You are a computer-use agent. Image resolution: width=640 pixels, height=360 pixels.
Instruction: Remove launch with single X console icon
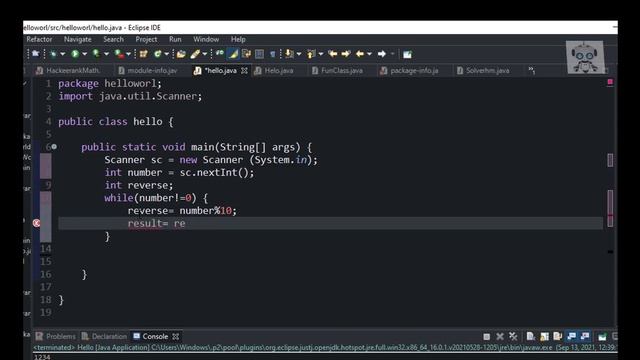(x=500, y=337)
